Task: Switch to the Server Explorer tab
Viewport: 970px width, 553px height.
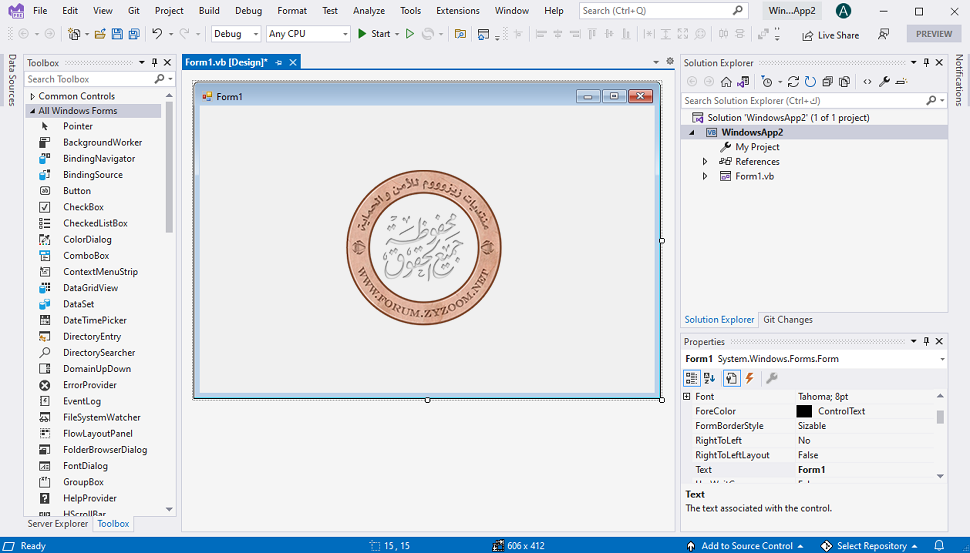Action: [x=58, y=523]
